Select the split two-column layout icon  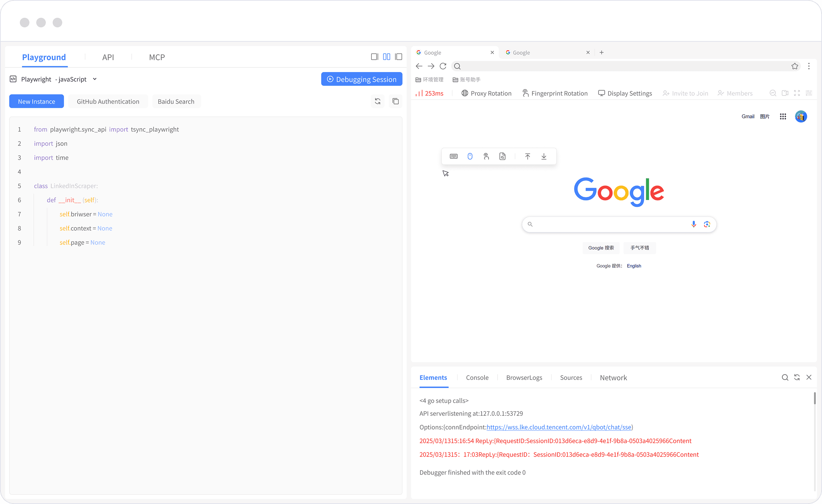[x=386, y=57]
